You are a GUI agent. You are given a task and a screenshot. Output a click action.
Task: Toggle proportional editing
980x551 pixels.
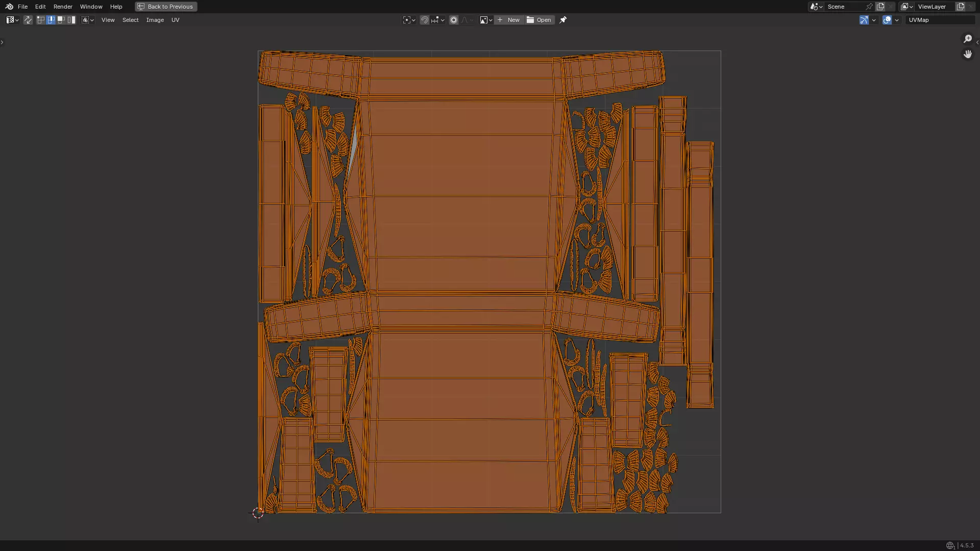coord(454,20)
